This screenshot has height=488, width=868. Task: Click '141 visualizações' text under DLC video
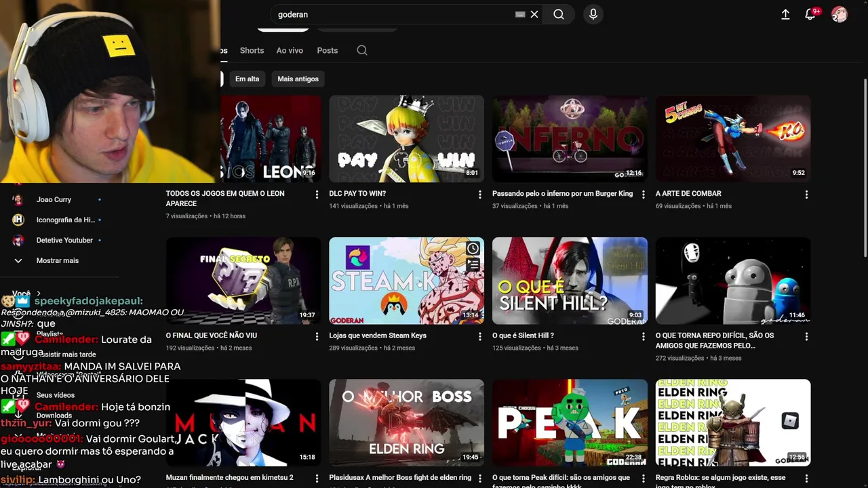353,206
